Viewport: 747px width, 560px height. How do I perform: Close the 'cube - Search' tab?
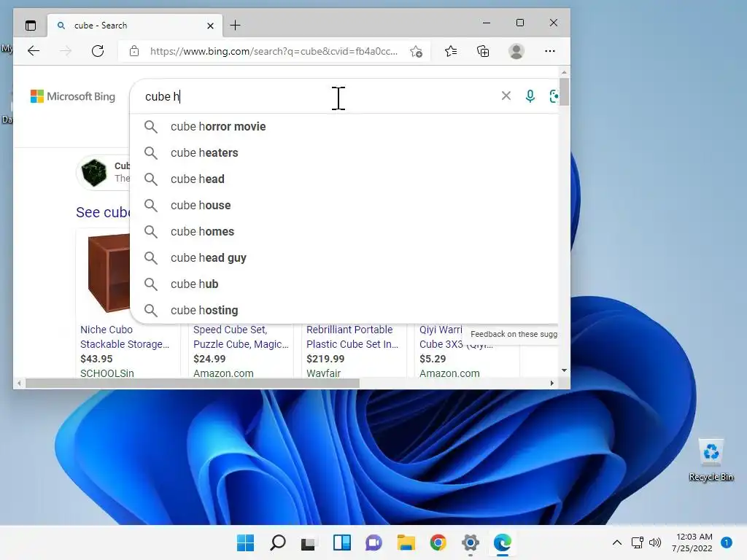click(210, 26)
